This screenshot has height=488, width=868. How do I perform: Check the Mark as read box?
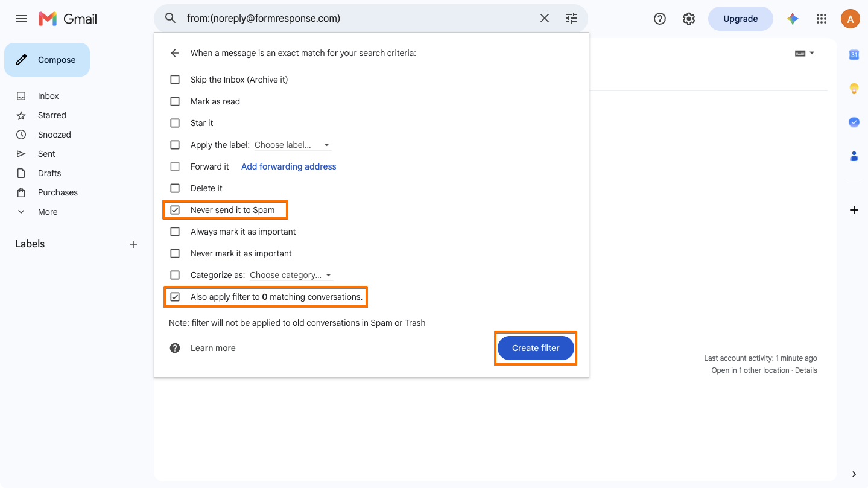(175, 101)
